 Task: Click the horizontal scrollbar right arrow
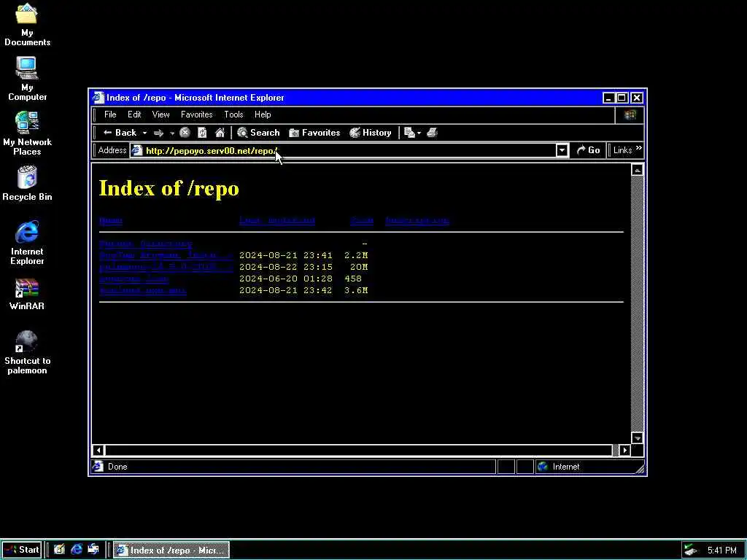(x=625, y=450)
